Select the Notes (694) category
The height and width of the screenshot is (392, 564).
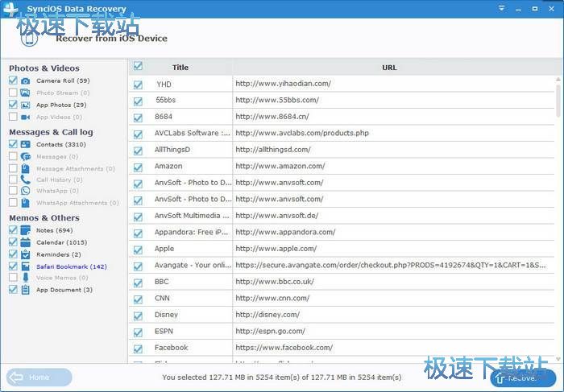coord(54,230)
